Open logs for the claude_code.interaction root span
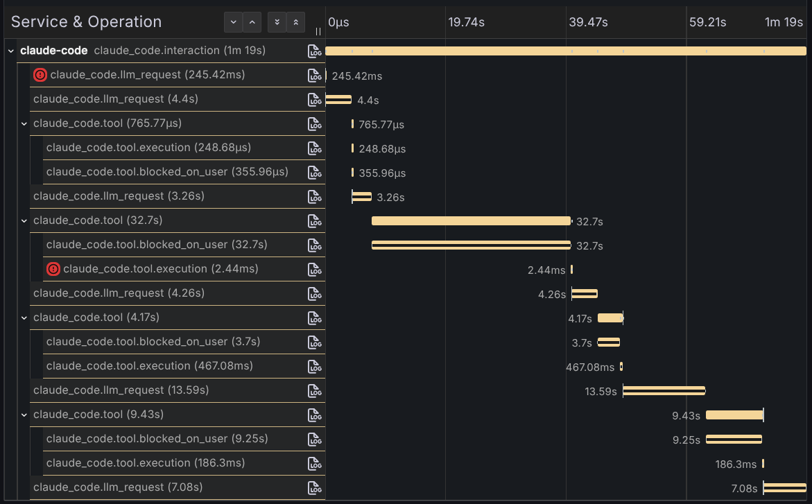Viewport: 812px width, 504px height. coord(316,51)
